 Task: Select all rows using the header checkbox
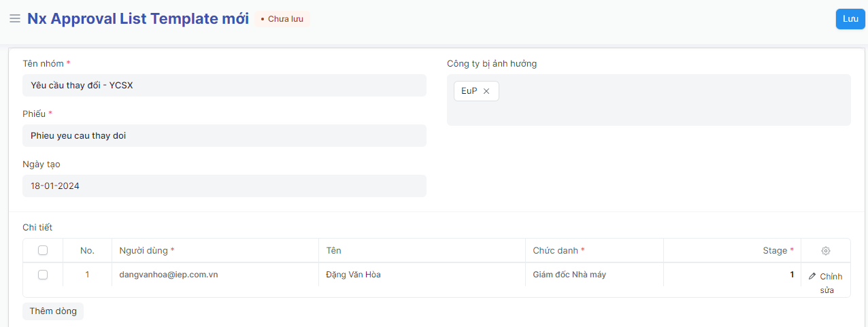43,251
